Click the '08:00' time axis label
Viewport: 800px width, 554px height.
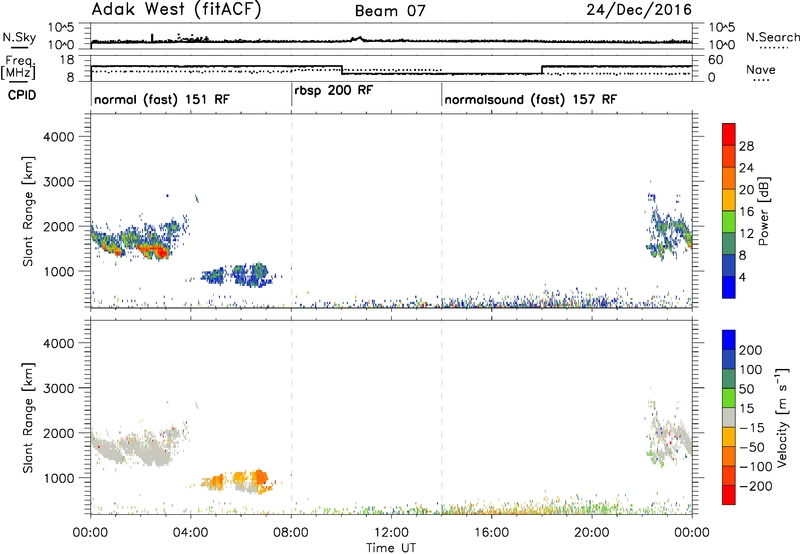pyautogui.click(x=291, y=533)
